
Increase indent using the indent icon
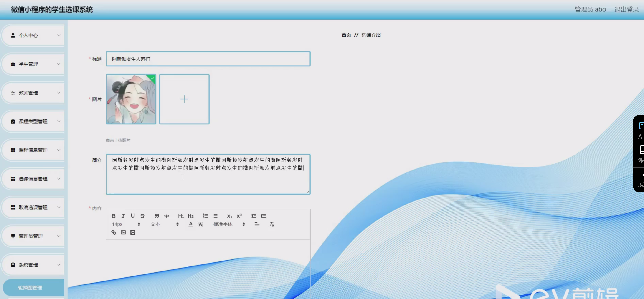click(264, 216)
